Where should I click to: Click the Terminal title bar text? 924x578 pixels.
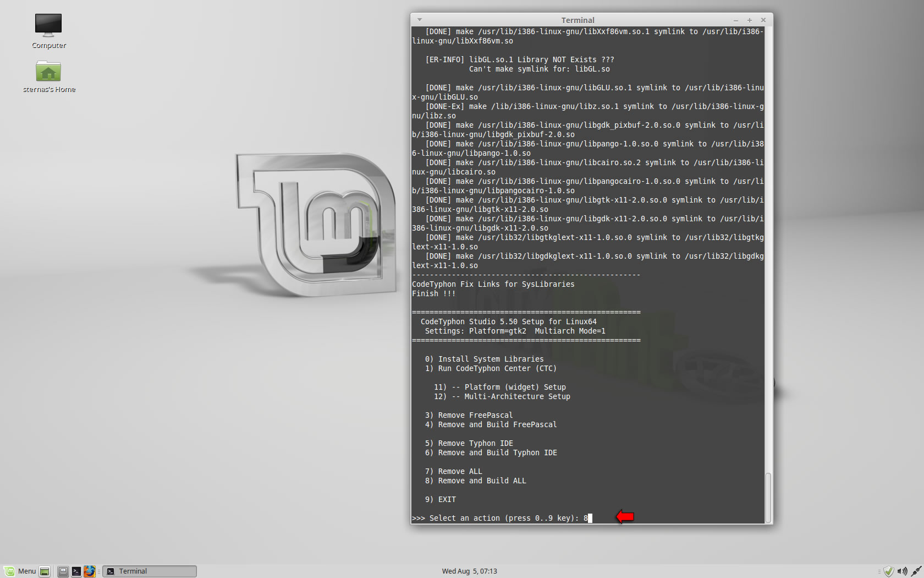point(577,20)
